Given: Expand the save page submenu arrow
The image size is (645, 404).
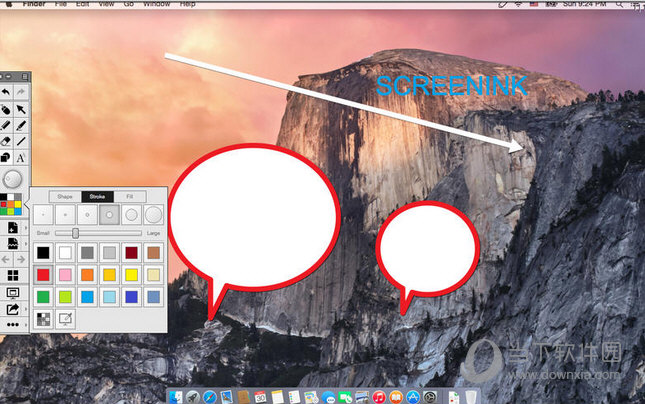Looking at the screenshot, I should tap(26, 244).
